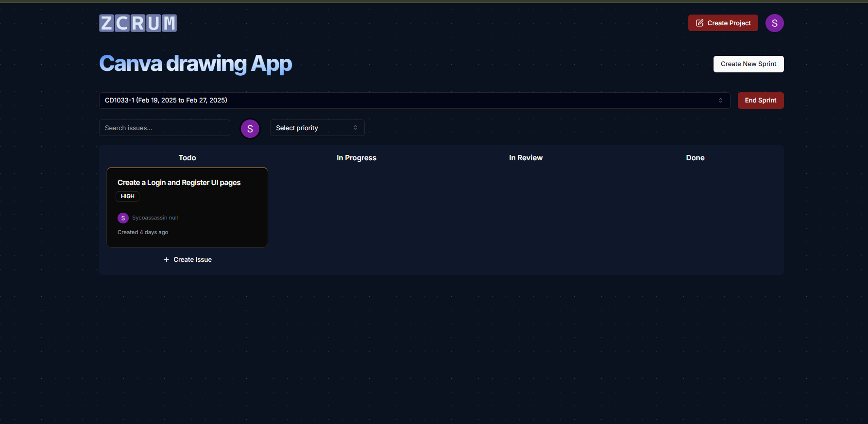Click Create New Sprint button

[748, 64]
